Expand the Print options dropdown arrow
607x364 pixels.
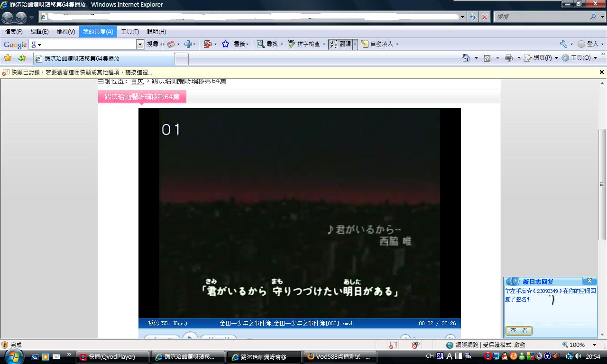pos(518,58)
